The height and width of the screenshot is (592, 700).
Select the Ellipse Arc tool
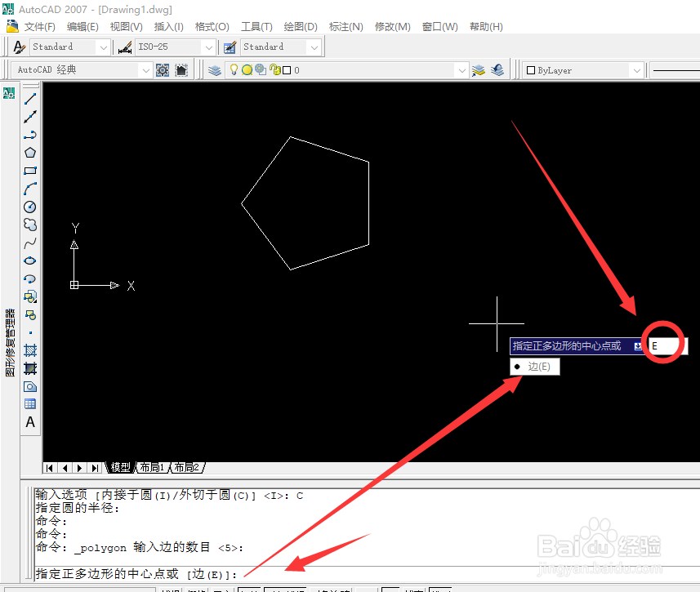[x=30, y=279]
